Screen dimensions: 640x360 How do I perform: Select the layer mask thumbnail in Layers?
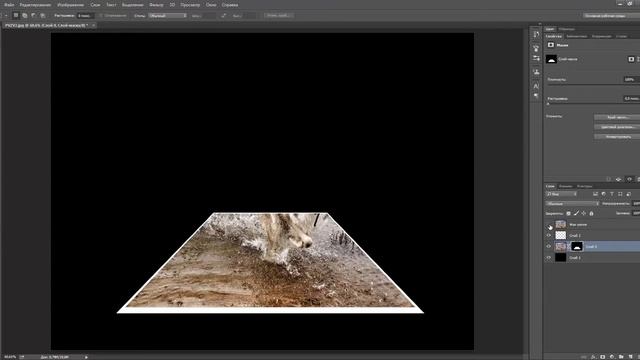point(577,247)
